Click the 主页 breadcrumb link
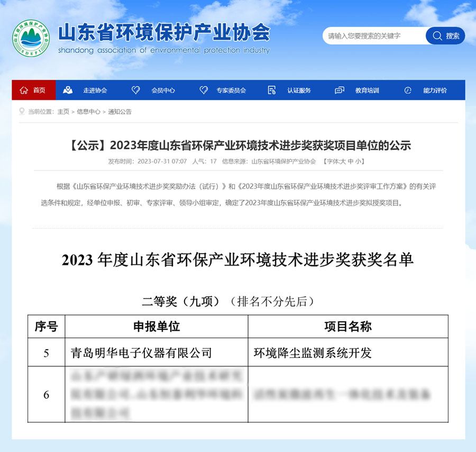Viewport: 476px width, 452px height. pos(63,112)
